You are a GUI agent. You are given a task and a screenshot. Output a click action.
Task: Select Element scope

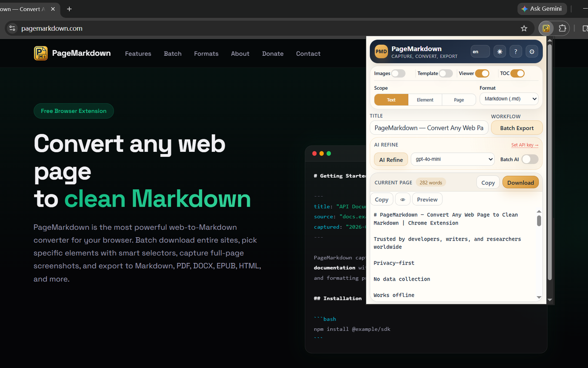tap(425, 100)
